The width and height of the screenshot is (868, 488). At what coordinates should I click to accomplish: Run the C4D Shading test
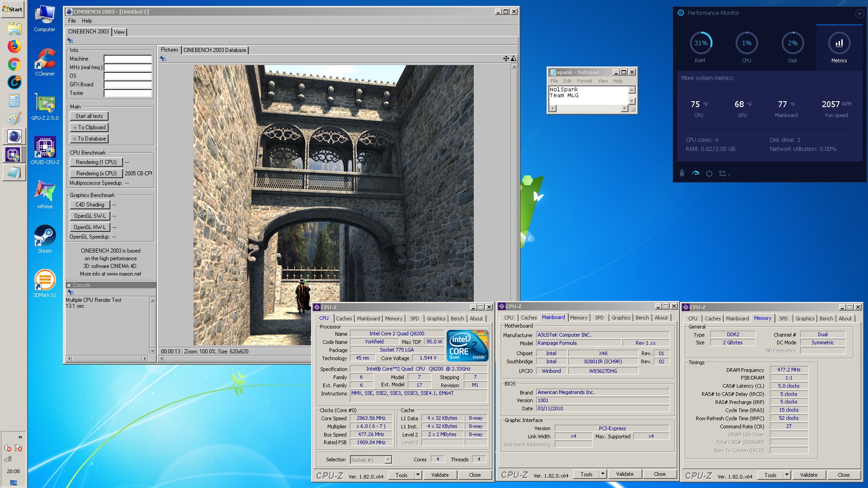pos(90,205)
